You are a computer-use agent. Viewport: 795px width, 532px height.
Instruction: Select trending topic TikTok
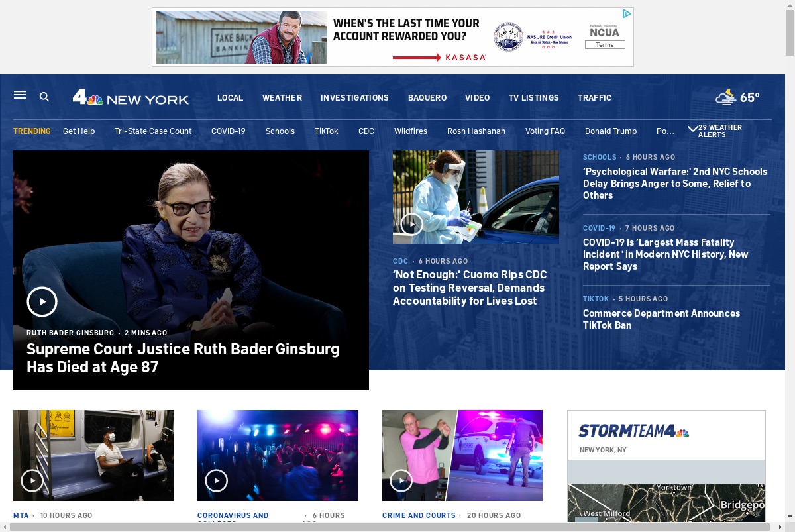pos(327,131)
